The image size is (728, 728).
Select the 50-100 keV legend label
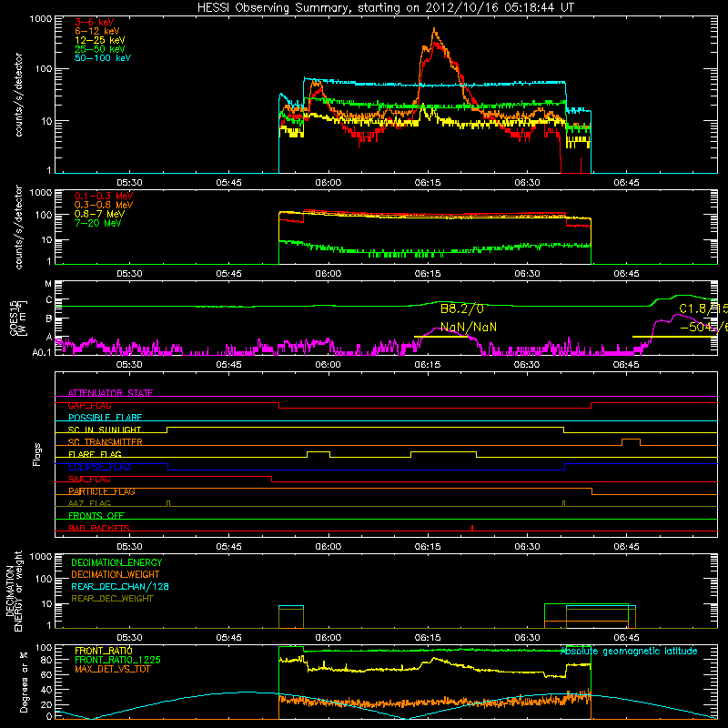[103, 58]
